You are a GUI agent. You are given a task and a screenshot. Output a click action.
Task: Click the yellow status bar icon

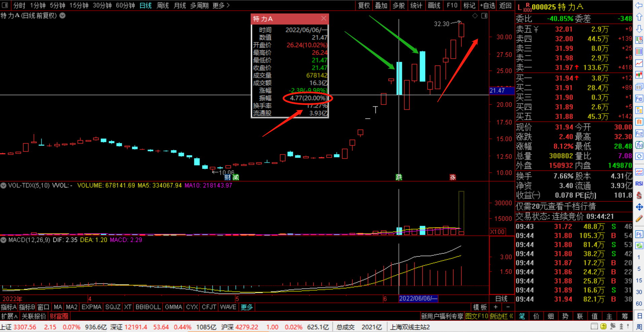point(604,327)
